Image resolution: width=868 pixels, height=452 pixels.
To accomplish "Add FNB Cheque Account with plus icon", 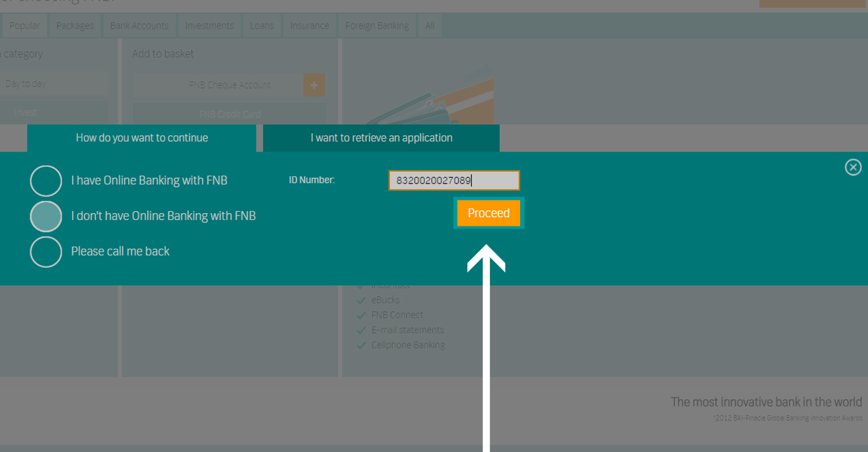I will [x=314, y=85].
